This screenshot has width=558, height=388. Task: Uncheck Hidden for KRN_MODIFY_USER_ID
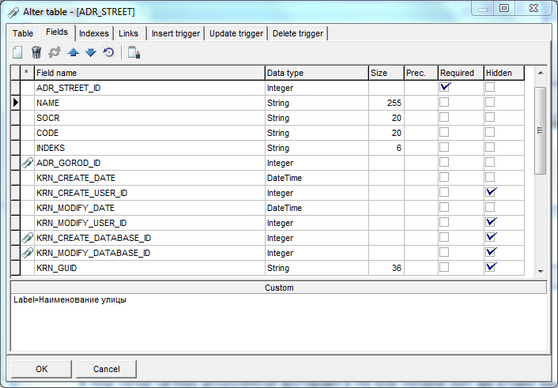(x=491, y=222)
